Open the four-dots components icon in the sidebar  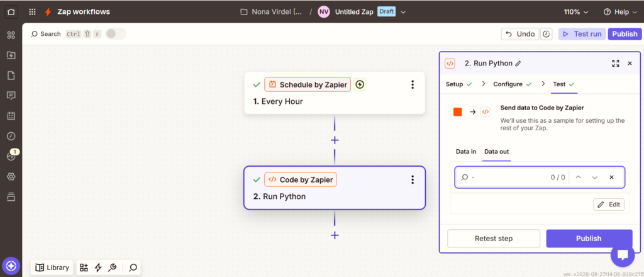[x=11, y=35]
